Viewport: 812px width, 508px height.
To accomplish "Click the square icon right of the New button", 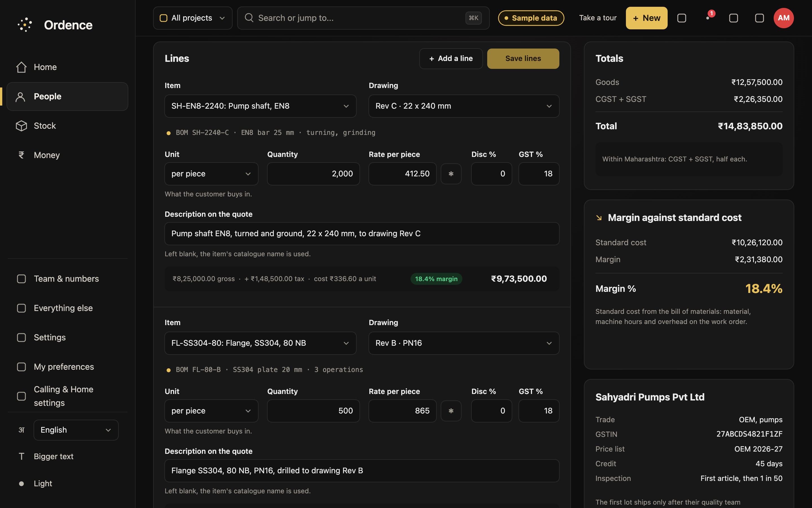I will [x=681, y=18].
